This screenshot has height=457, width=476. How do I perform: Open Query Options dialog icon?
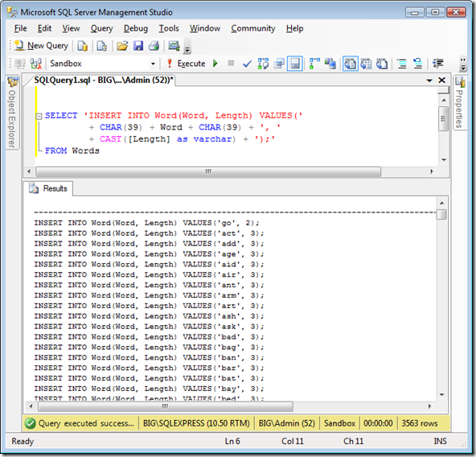point(279,64)
